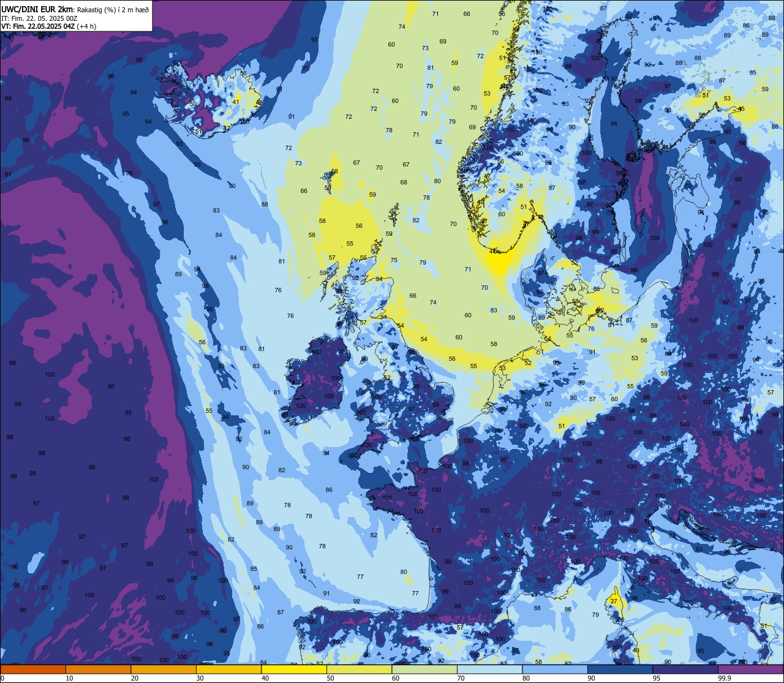Image resolution: width=784 pixels, height=683 pixels.
Task: Click the map title 'UWC/DINI EUR 2km'
Action: pyautogui.click(x=36, y=9)
